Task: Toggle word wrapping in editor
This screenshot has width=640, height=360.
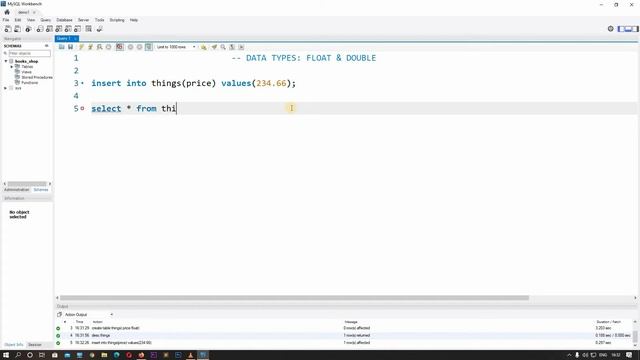Action: 241,47
